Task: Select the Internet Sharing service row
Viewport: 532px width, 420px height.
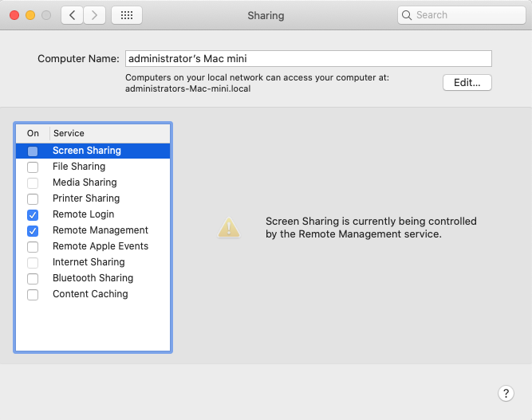Action: (x=93, y=262)
